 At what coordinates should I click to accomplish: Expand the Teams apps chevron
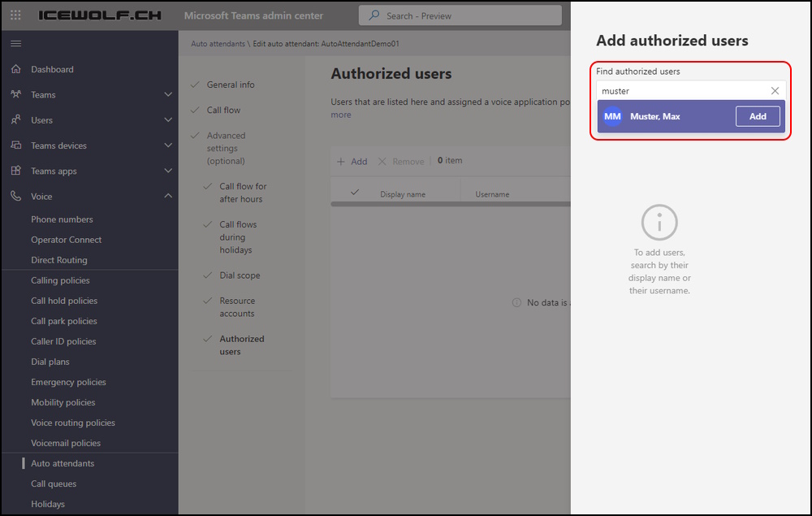[168, 171]
